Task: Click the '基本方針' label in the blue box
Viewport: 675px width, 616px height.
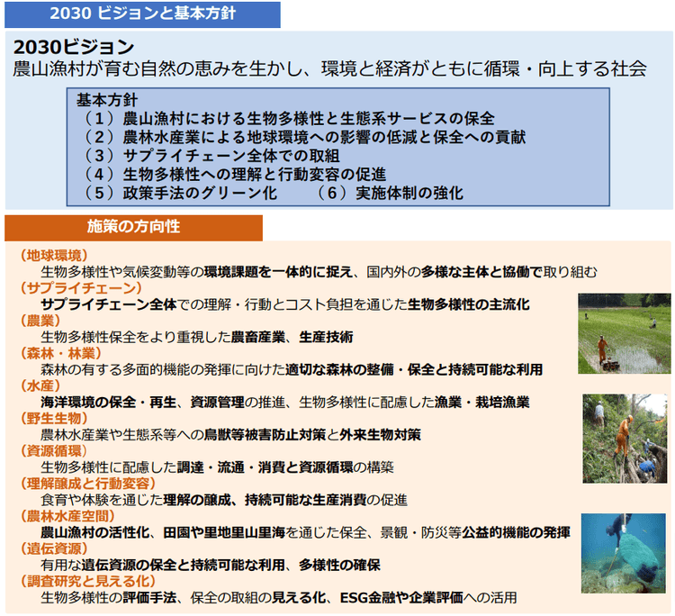Action: (x=107, y=100)
